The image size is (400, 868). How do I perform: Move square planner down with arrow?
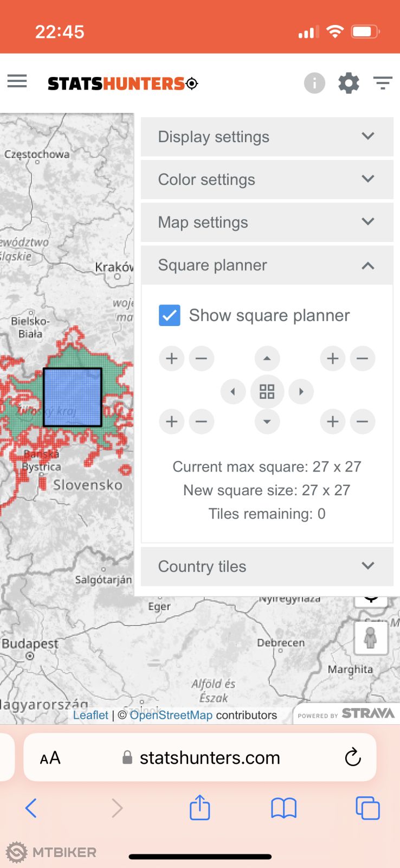pyautogui.click(x=267, y=422)
